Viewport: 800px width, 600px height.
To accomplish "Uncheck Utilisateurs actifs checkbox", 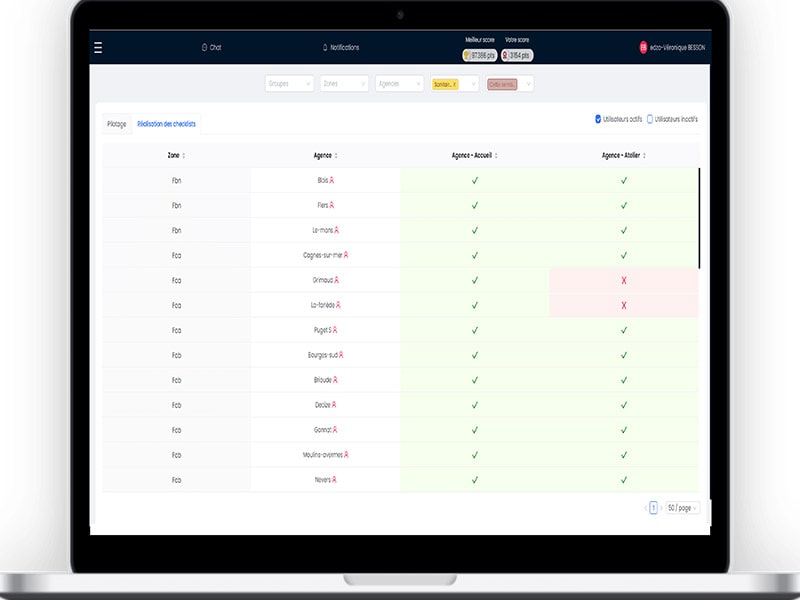I will [x=598, y=119].
